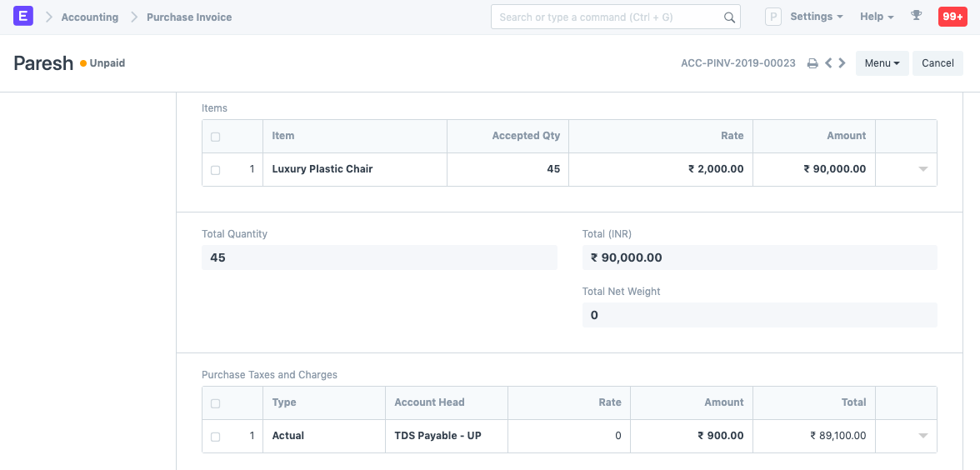
Task: Click the ERPNext home logo icon
Action: 23,17
